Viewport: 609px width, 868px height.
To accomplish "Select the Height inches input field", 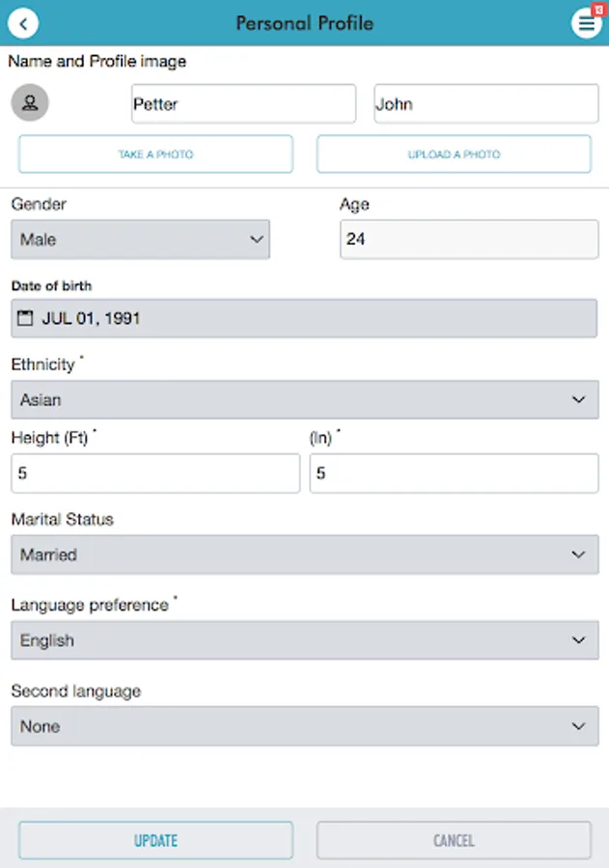I will tap(454, 474).
